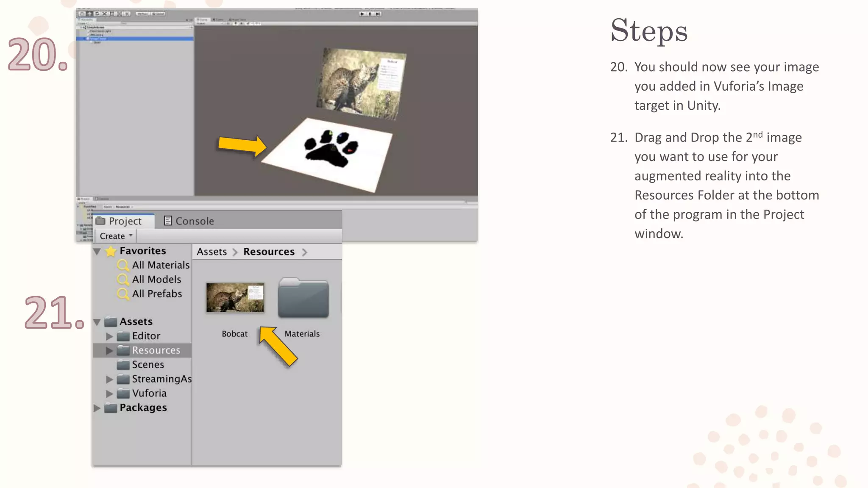Select SampleScene in the Hierarchy
Screen dimensions: 868x488
point(95,27)
